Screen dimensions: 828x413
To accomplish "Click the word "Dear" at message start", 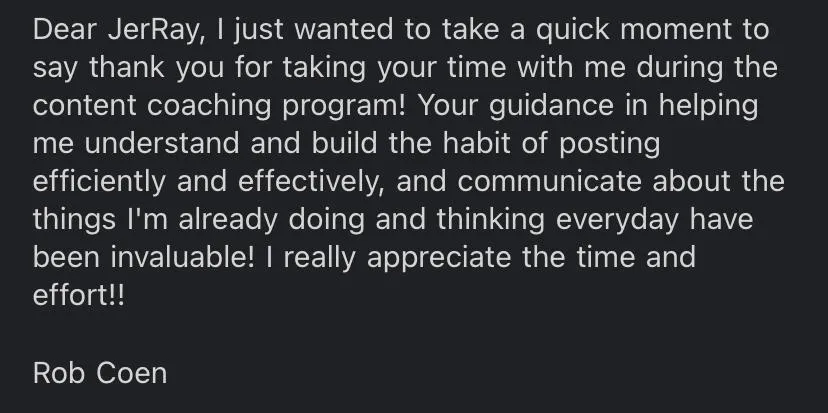I will point(64,29).
